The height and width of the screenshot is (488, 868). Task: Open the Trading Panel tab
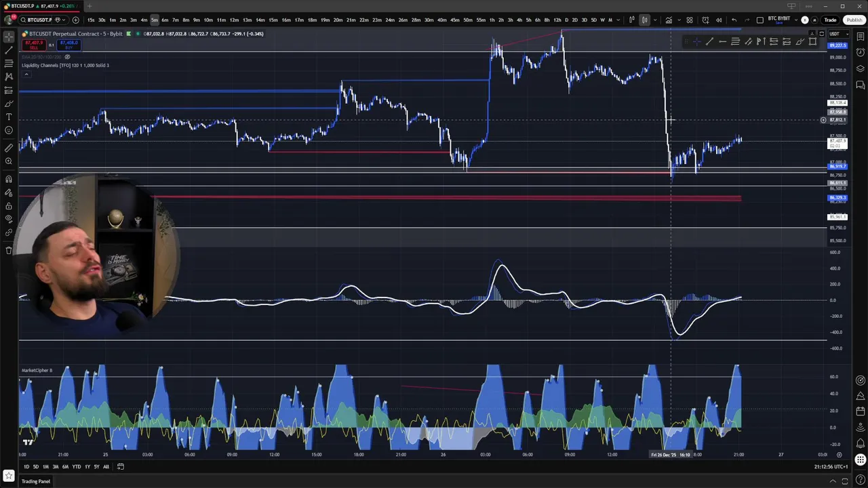pos(36,481)
